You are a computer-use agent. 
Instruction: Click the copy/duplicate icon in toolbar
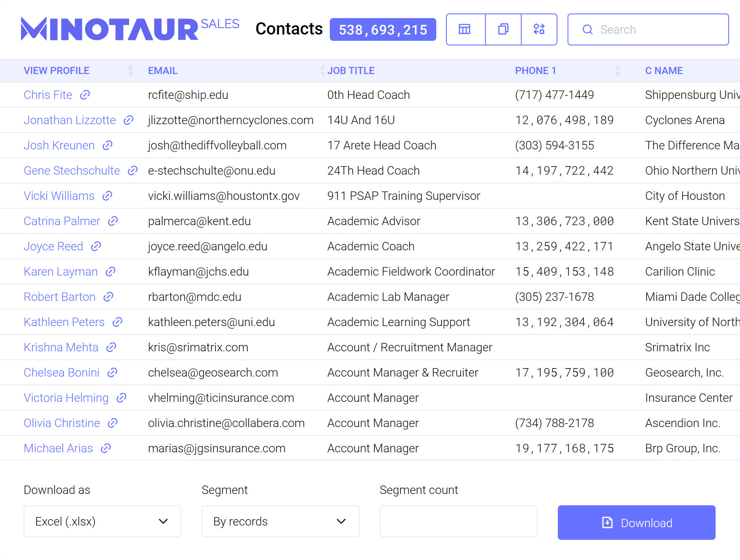tap(503, 29)
